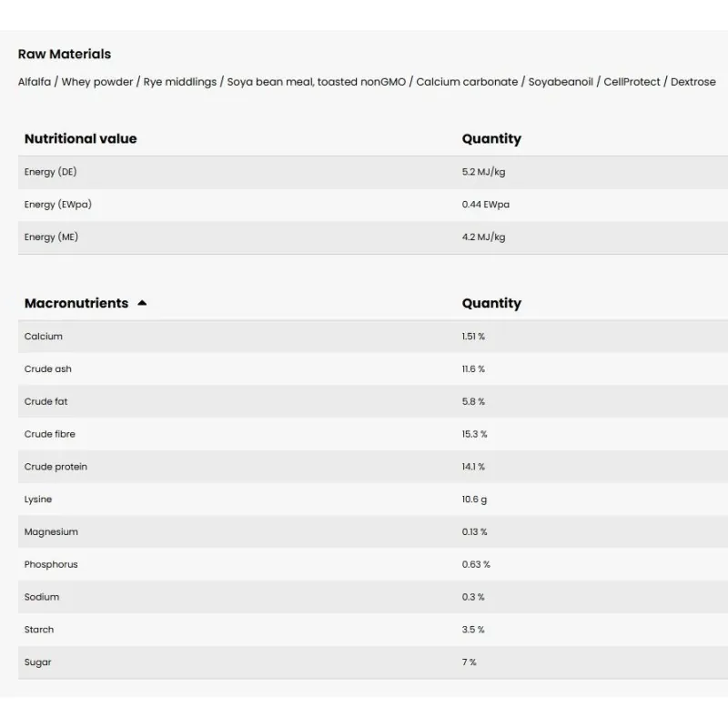Screen dimensions: 728x728
Task: Click the Lysine row label
Action: click(38, 500)
